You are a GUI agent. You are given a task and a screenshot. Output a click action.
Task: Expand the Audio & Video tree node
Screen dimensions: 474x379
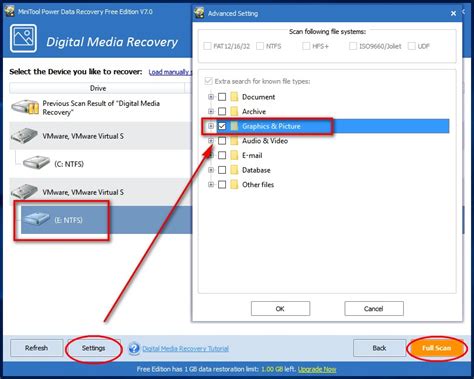211,141
